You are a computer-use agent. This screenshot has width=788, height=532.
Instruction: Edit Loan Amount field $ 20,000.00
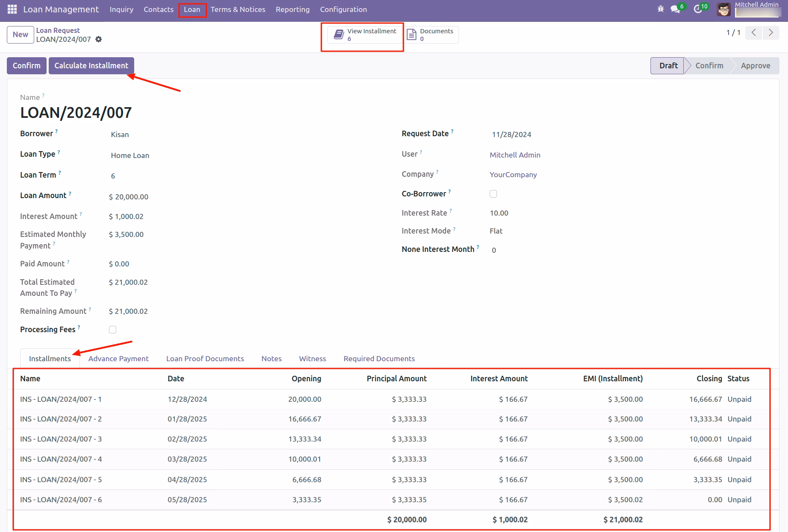pos(129,197)
